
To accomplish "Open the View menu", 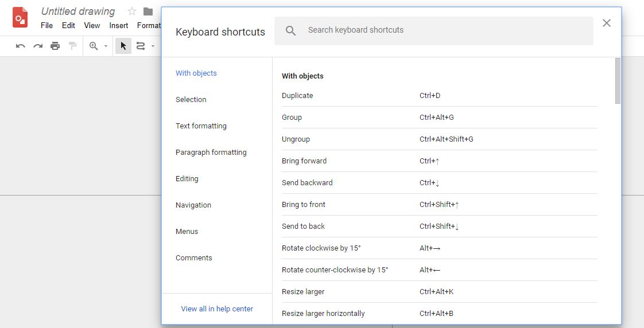I will click(x=92, y=25).
